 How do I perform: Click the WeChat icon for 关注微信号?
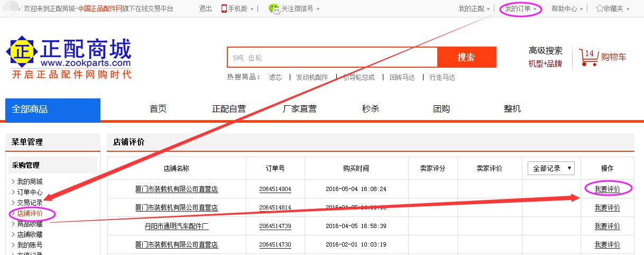(x=273, y=8)
